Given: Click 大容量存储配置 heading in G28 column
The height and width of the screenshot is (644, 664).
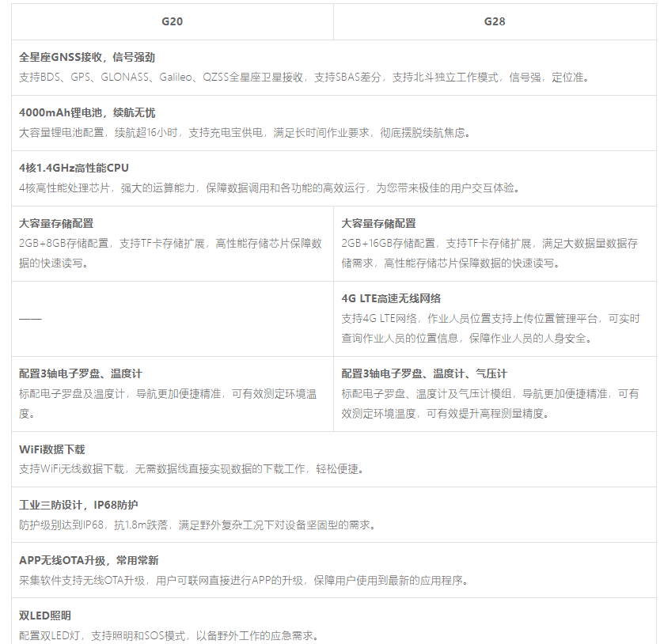Looking at the screenshot, I should click(x=378, y=223).
